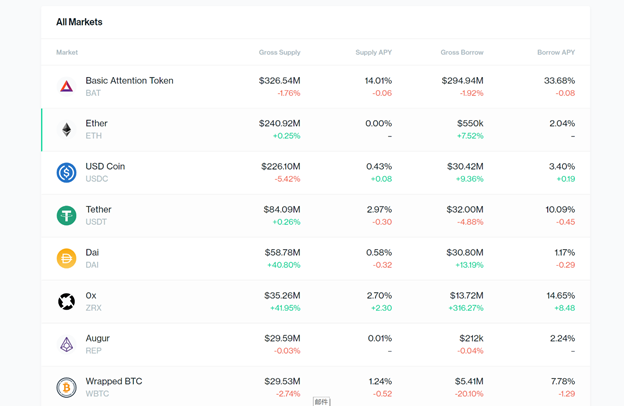Open the Ether market name link
This screenshot has width=624, height=406.
pyautogui.click(x=97, y=124)
